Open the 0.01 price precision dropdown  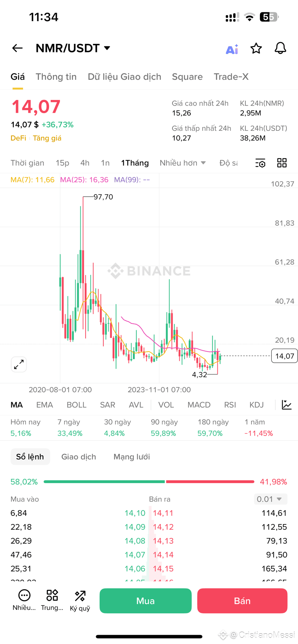tap(270, 499)
